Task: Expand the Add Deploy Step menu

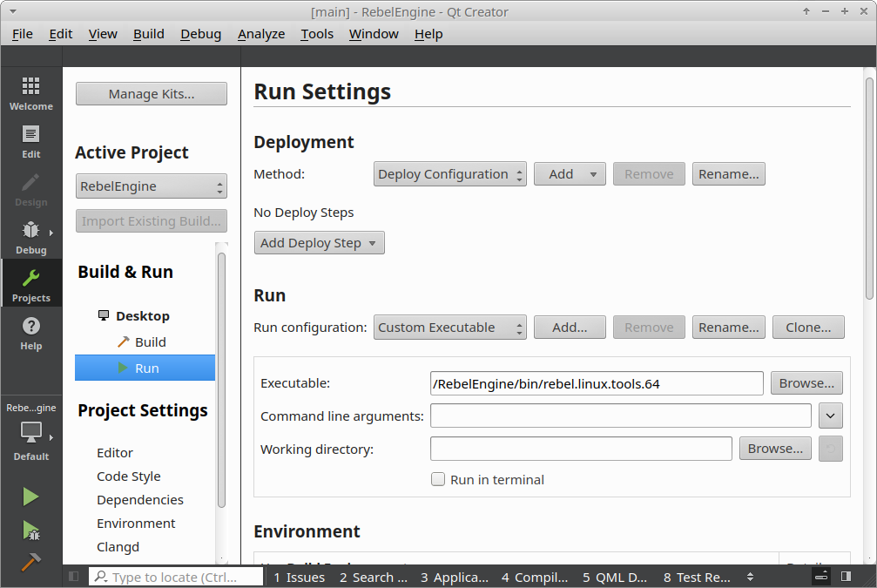Action: coord(319,243)
